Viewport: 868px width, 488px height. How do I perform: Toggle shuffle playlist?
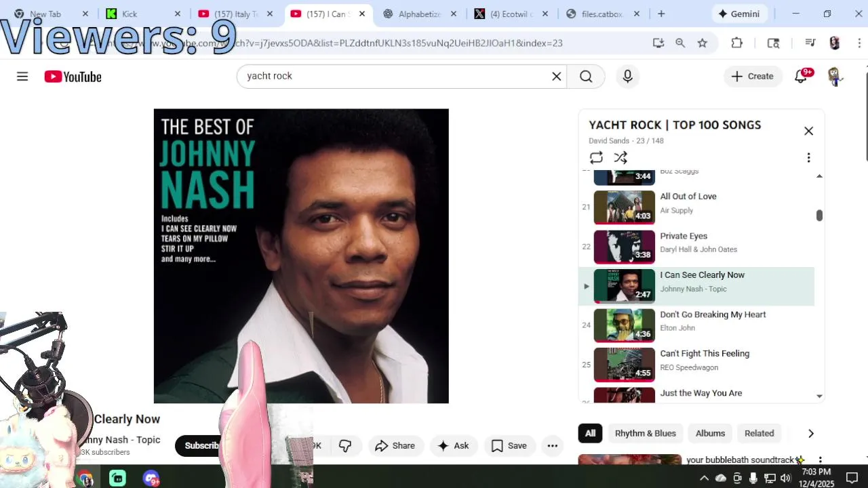(620, 158)
